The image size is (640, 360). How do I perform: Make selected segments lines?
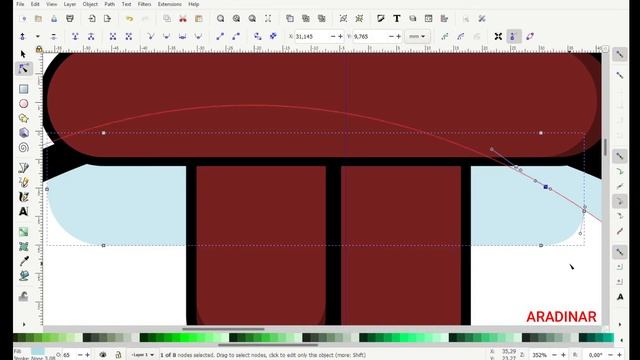[x=220, y=36]
